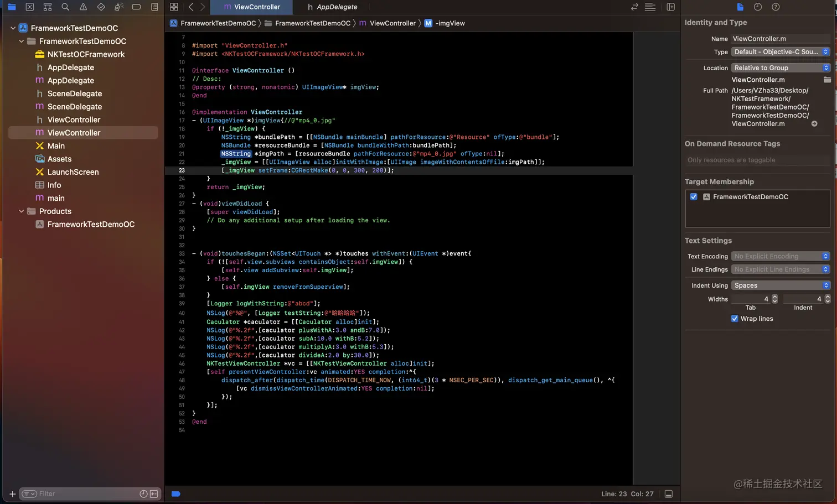Click the Add Editor on Right icon
Screen dimensions: 837x504
[x=670, y=7]
